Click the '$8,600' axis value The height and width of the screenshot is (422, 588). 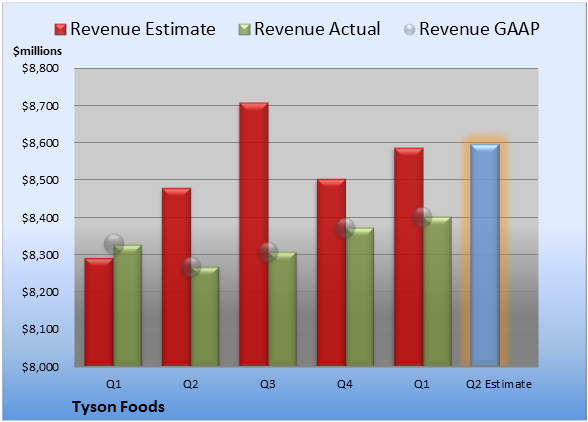[40, 143]
